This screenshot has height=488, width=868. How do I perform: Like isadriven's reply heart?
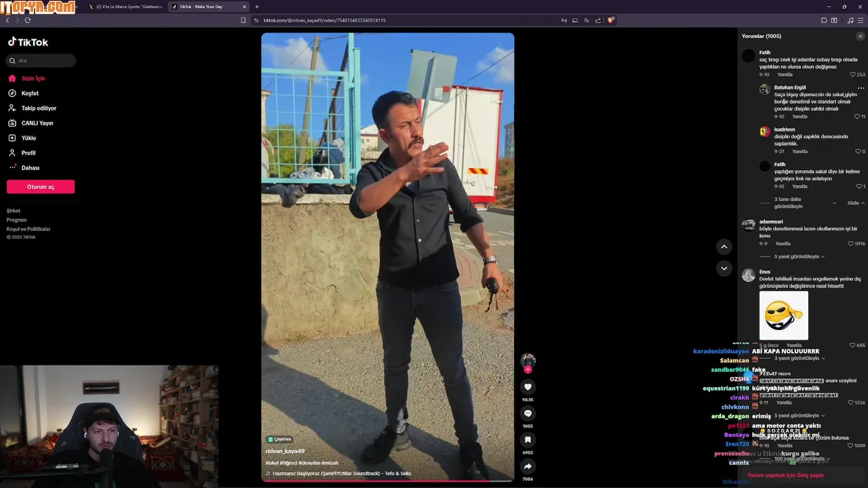858,151
